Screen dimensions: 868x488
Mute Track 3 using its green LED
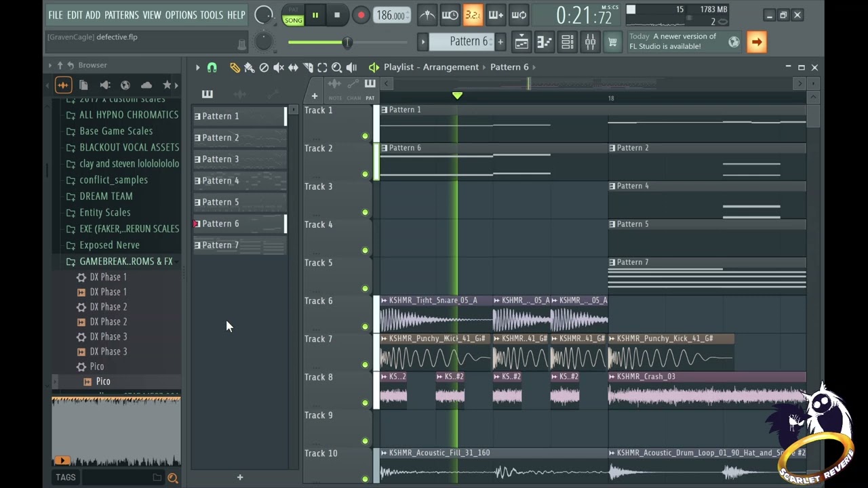tap(365, 212)
